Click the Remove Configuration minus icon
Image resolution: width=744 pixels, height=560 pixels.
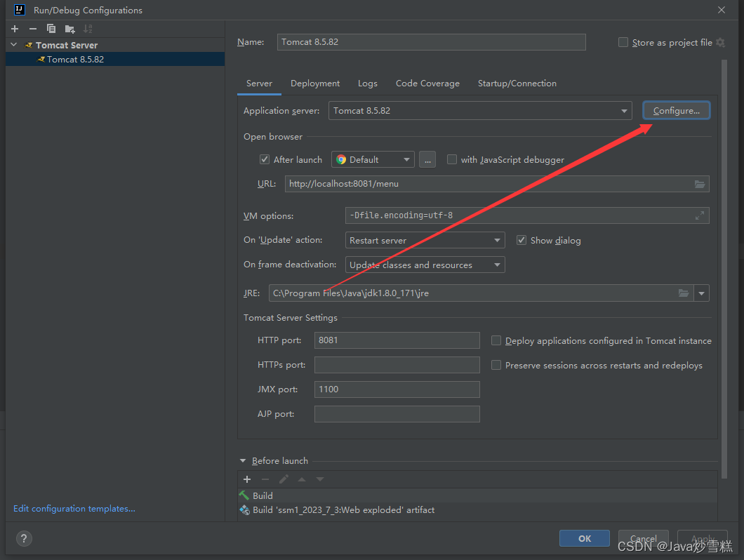(33, 29)
